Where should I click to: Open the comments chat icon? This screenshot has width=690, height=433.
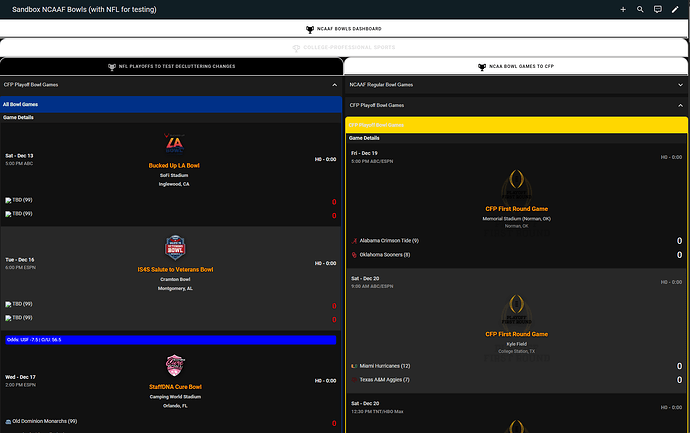[x=657, y=9]
